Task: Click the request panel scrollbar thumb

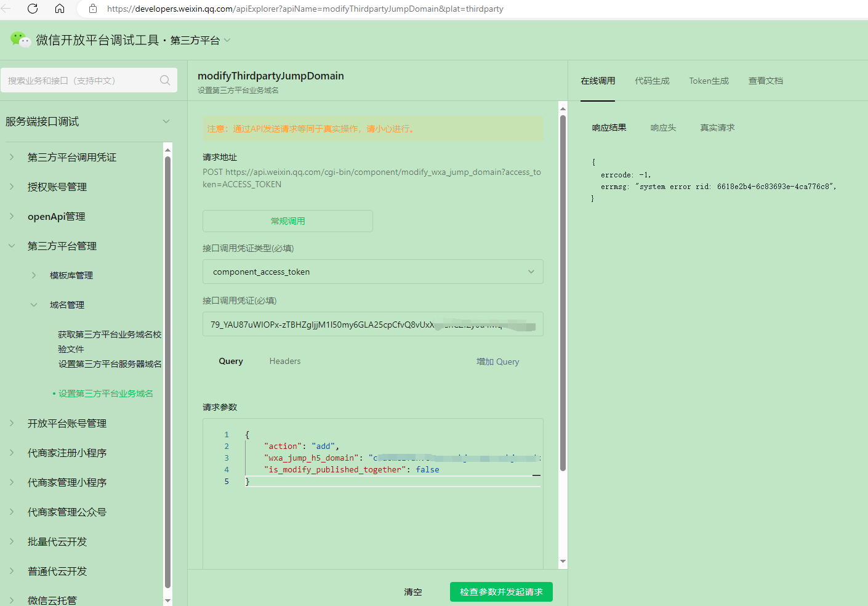Action: 563,293
